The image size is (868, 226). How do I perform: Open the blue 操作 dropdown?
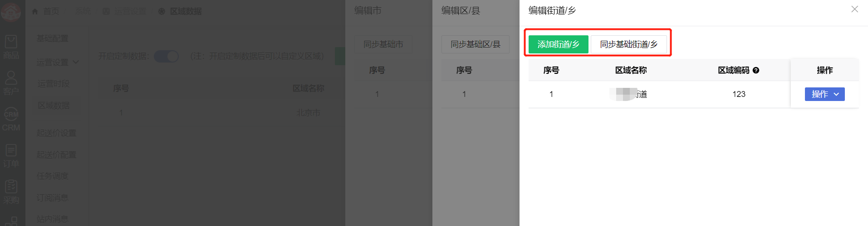824,94
